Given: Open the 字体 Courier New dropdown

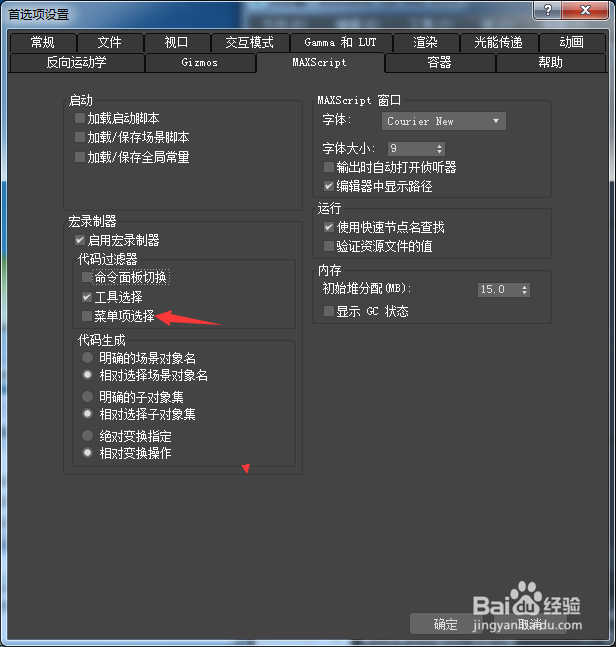Looking at the screenshot, I should coord(444,121).
